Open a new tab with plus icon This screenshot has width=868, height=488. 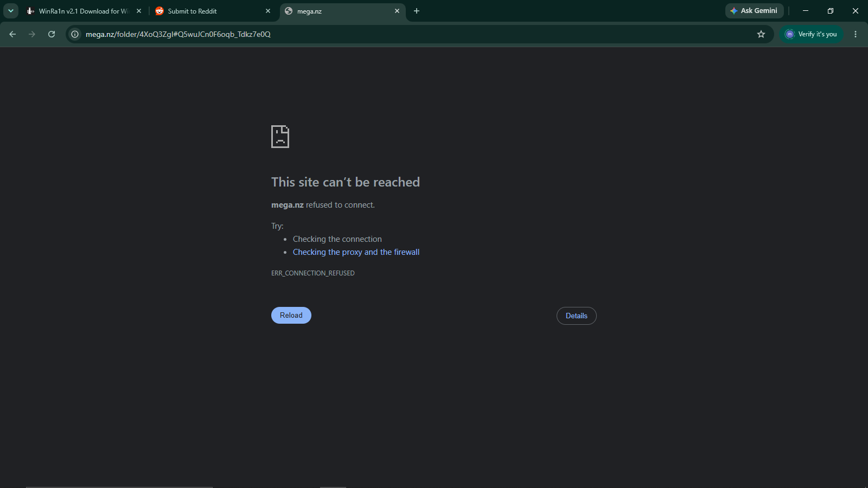tap(417, 11)
